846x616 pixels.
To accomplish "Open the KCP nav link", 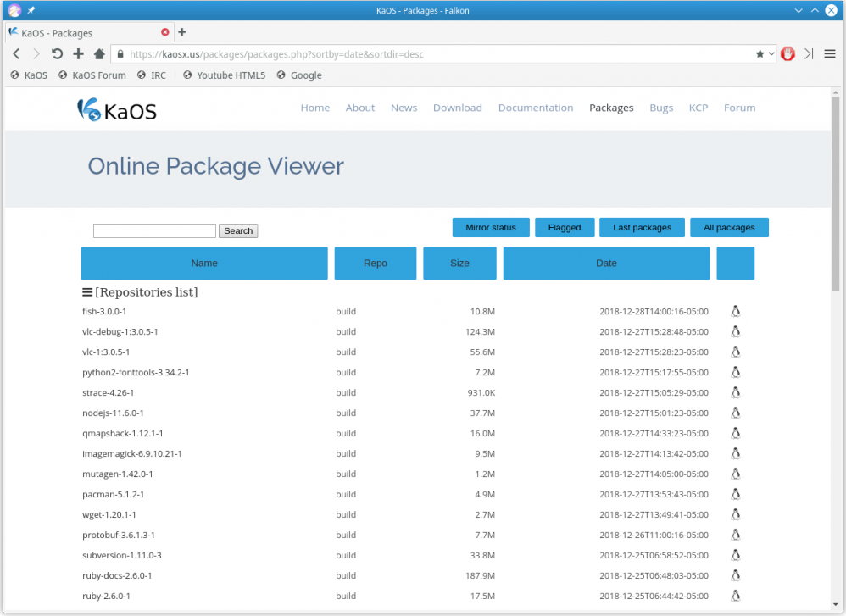I will tap(699, 108).
